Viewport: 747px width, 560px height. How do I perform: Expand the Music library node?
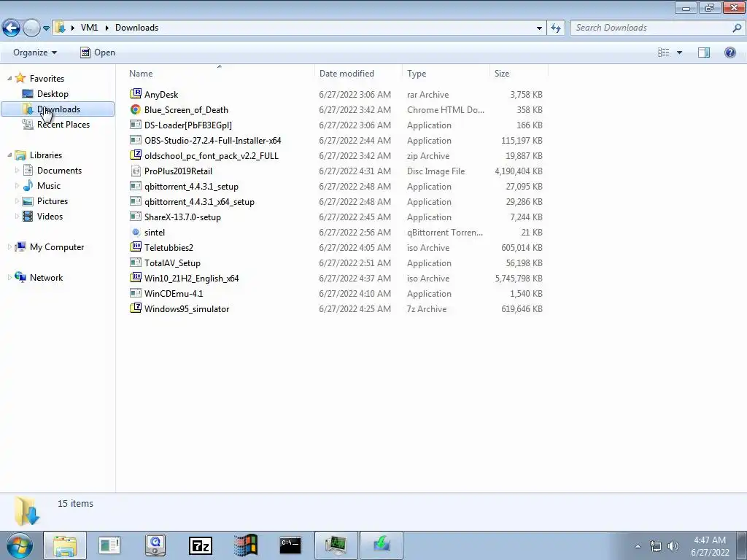(18, 186)
